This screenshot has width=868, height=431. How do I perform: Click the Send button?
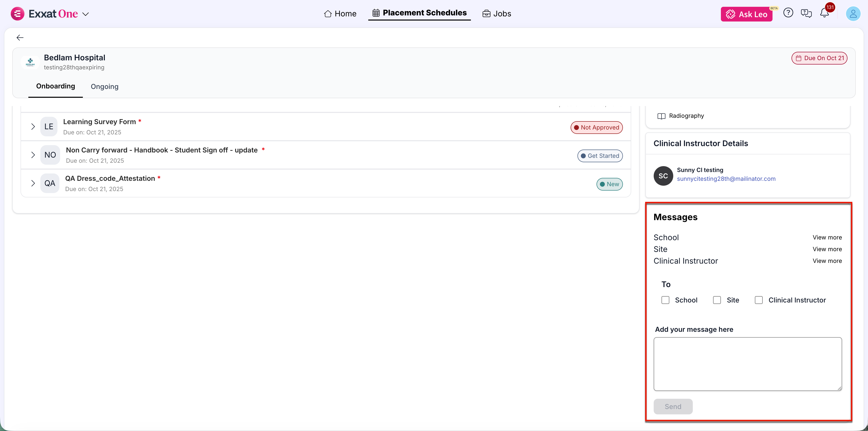pos(673,406)
